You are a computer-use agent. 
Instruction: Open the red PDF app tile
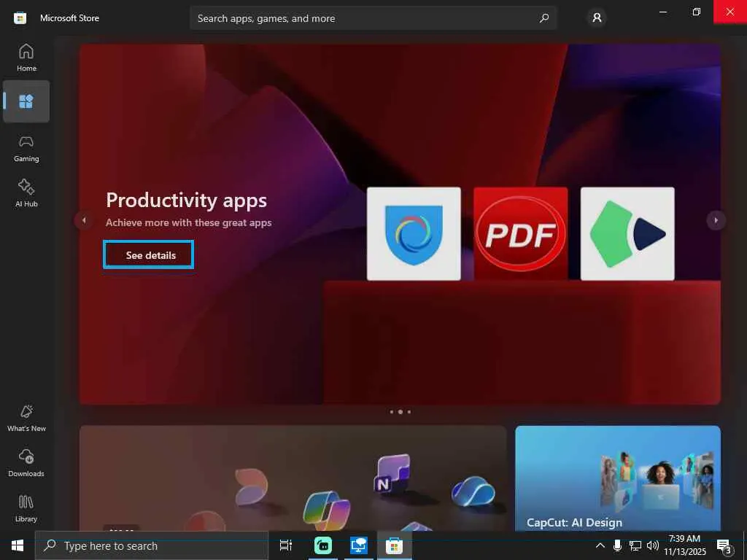pyautogui.click(x=520, y=234)
